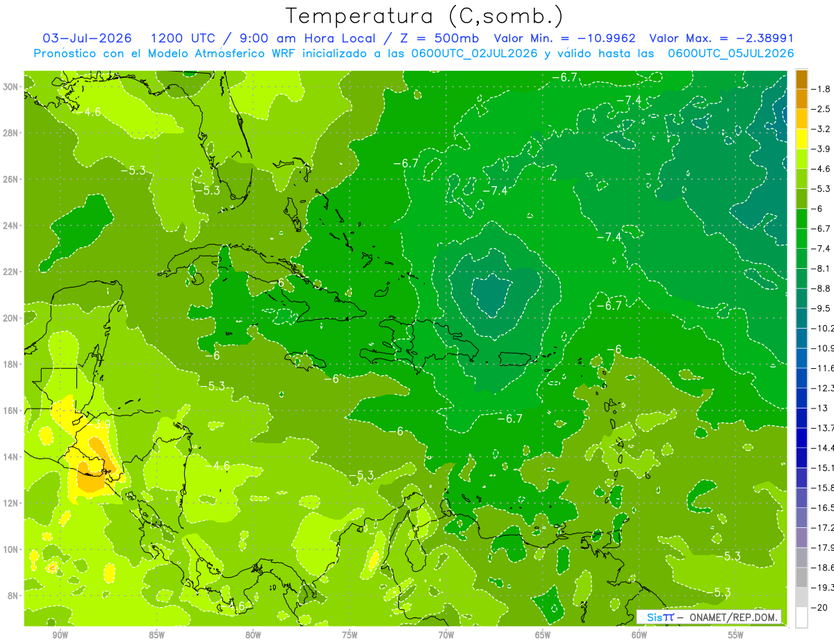The image size is (834, 644).
Task: Click the '55W' longitude axis label
Action: coord(736,635)
